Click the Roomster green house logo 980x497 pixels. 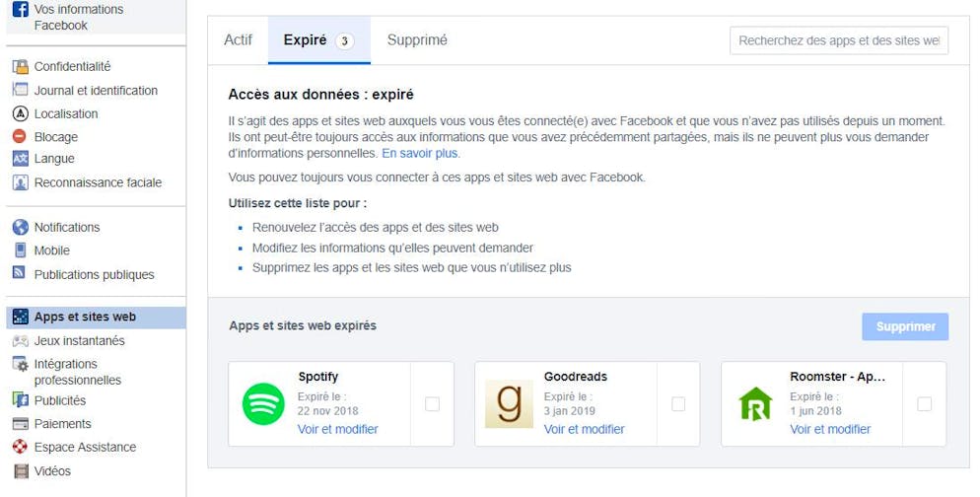click(755, 404)
